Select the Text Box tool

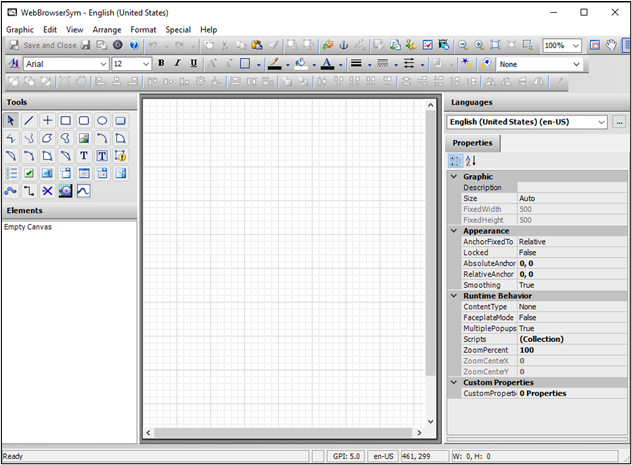[x=102, y=156]
